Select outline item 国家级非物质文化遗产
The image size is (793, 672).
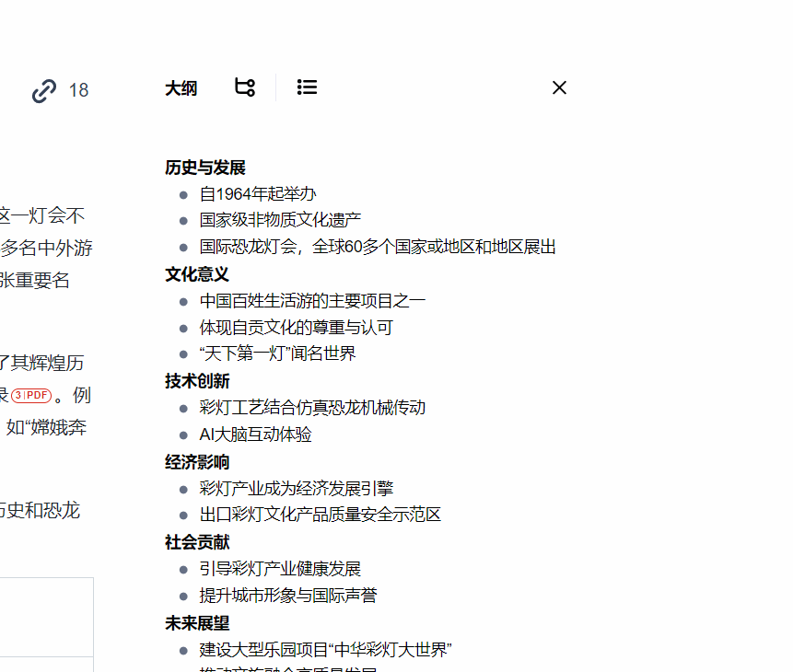point(280,220)
